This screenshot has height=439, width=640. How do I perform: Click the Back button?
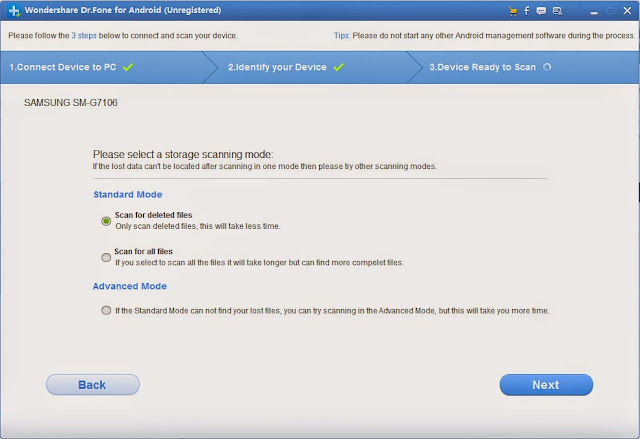point(93,385)
